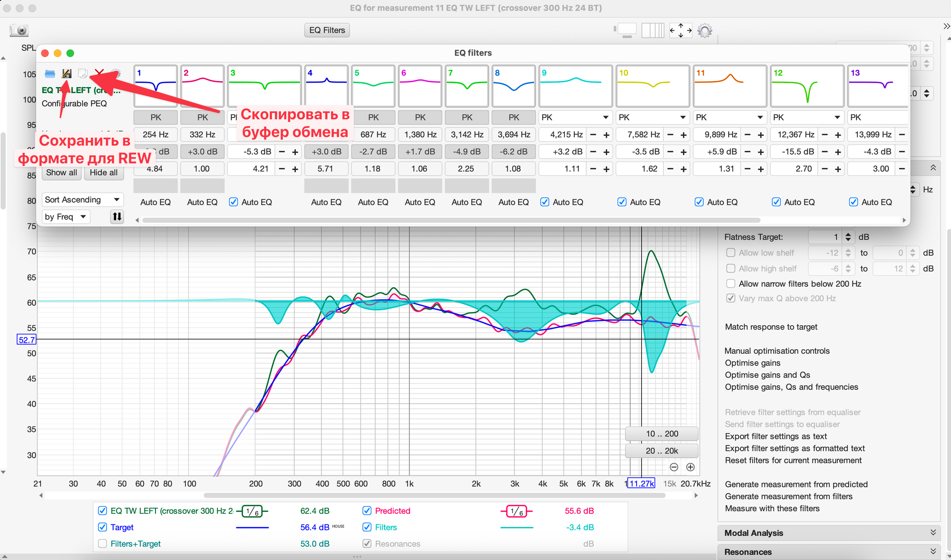Click the invert sort order arrows button
The image size is (951, 560).
116,217
